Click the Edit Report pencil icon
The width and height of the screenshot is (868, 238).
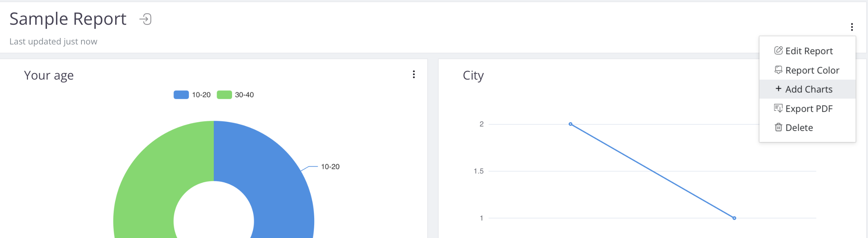[x=778, y=51]
